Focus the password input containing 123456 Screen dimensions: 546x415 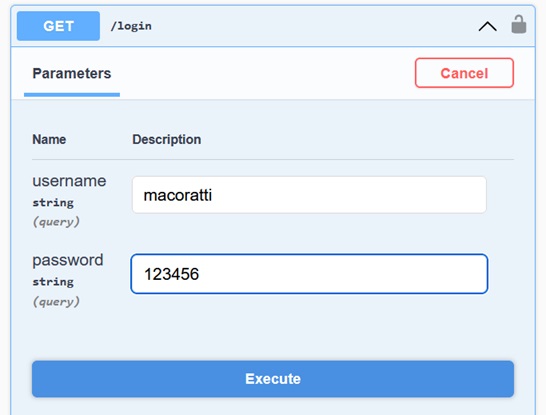[x=309, y=274]
